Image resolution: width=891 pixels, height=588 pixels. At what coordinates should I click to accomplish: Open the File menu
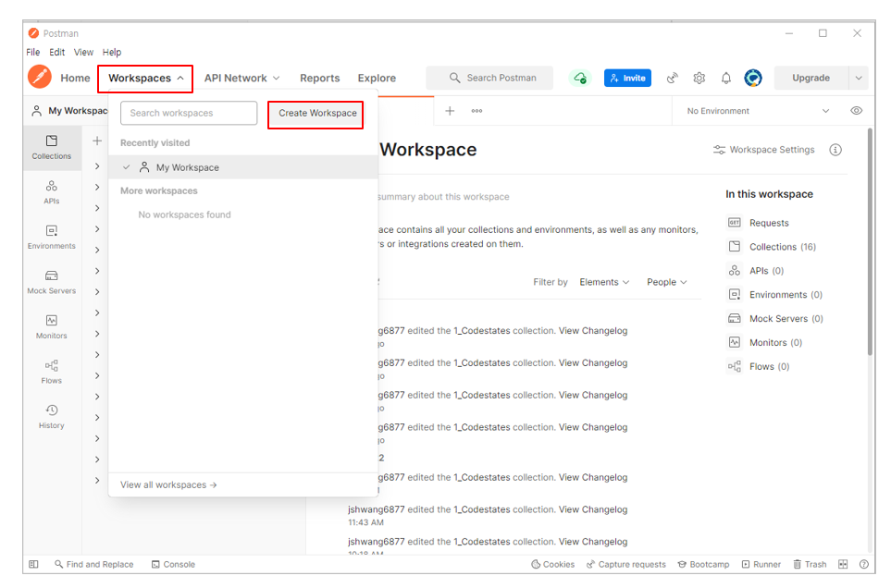tap(33, 52)
